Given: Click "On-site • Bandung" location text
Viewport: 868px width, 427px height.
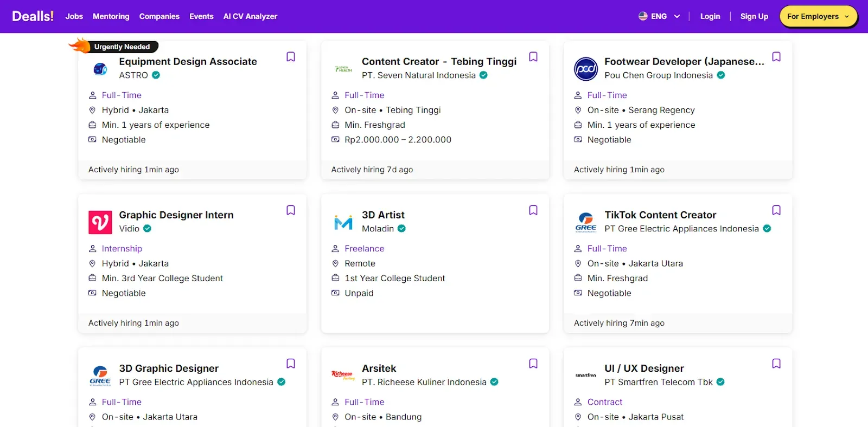Looking at the screenshot, I should click(383, 417).
